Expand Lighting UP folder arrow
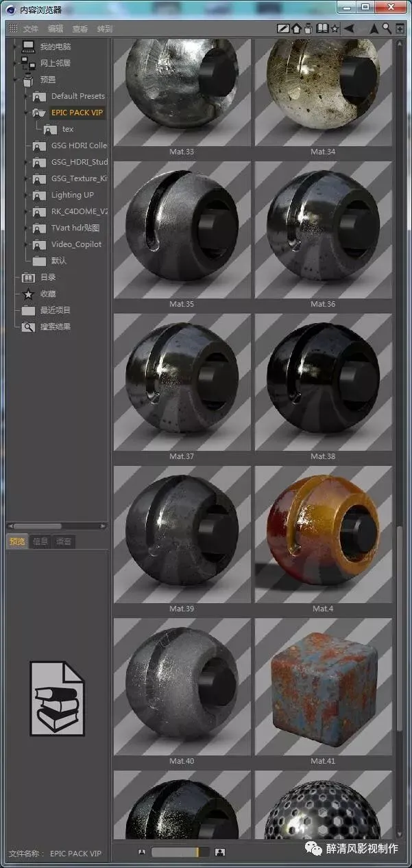 click(x=27, y=195)
